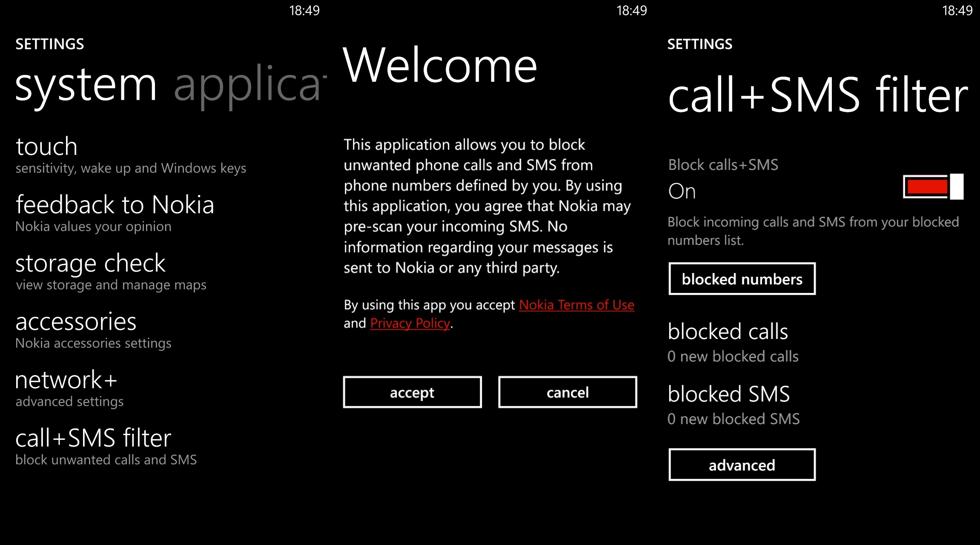Click the accept button in Welcome dialog
This screenshot has width=980, height=545.
click(412, 392)
